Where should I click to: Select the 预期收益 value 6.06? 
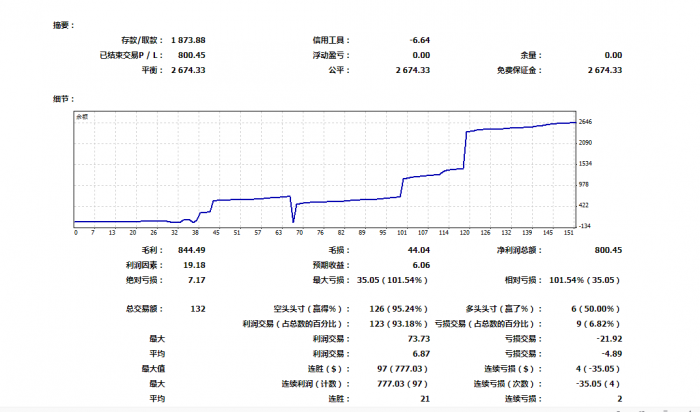[x=420, y=265]
